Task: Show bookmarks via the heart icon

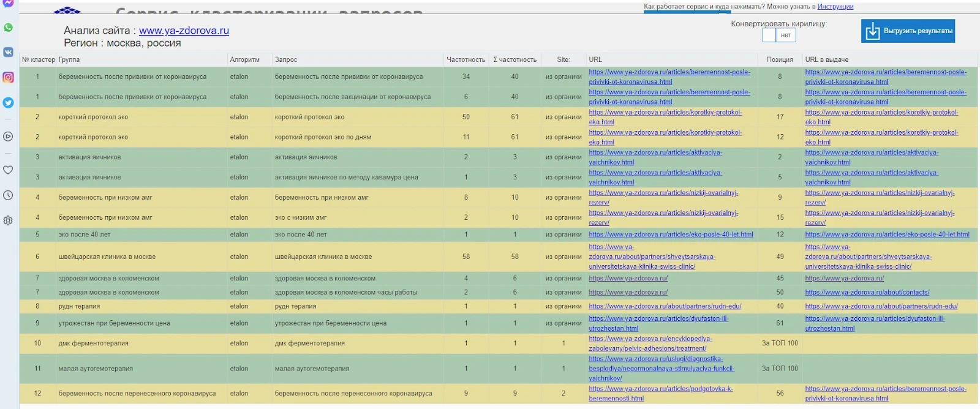Action: [x=8, y=170]
